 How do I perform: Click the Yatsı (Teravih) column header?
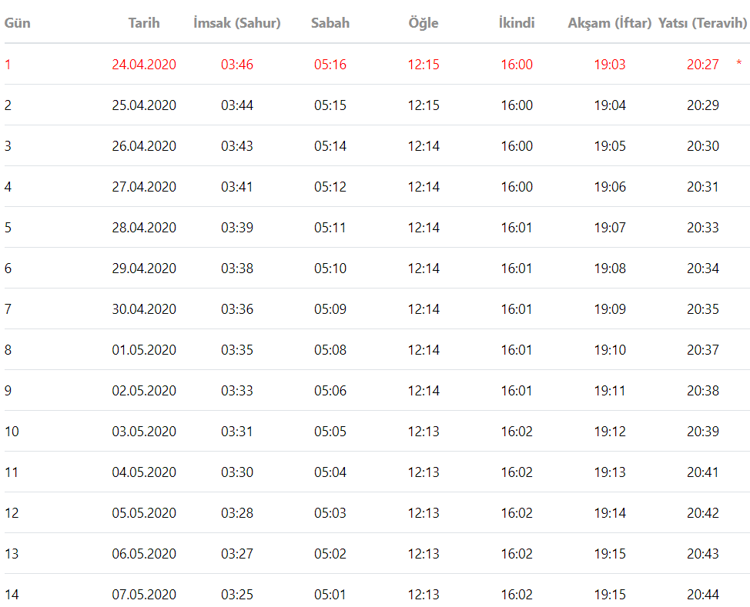click(703, 23)
